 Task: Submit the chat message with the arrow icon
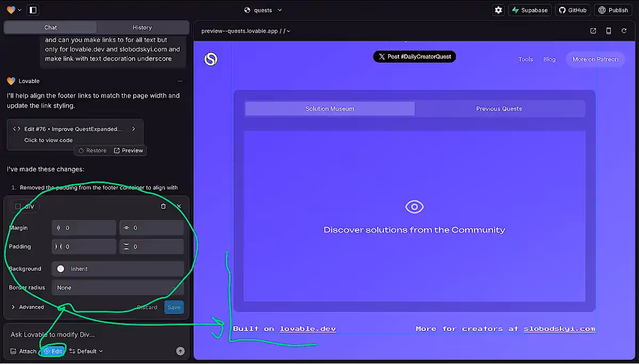180,351
